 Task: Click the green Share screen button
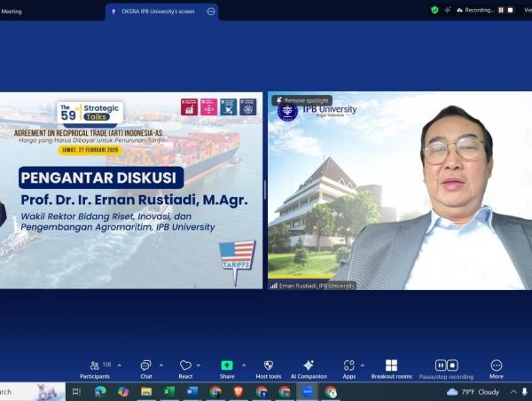point(227,369)
